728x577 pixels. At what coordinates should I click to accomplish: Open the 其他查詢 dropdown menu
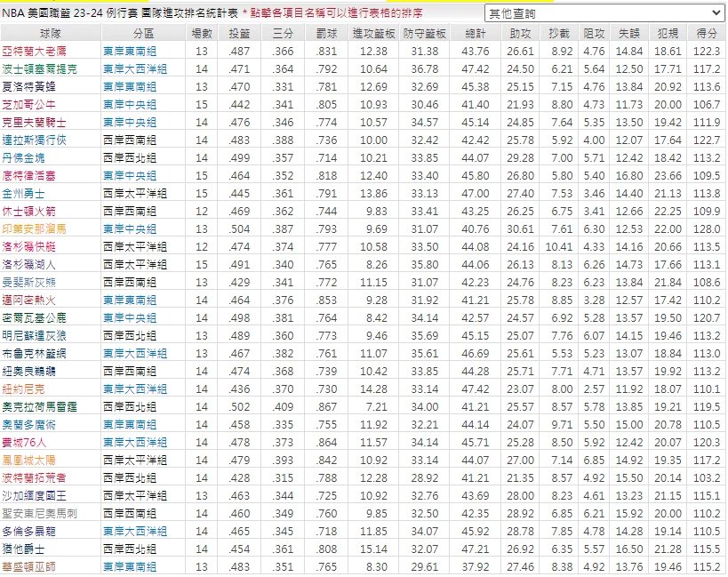pyautogui.click(x=604, y=13)
